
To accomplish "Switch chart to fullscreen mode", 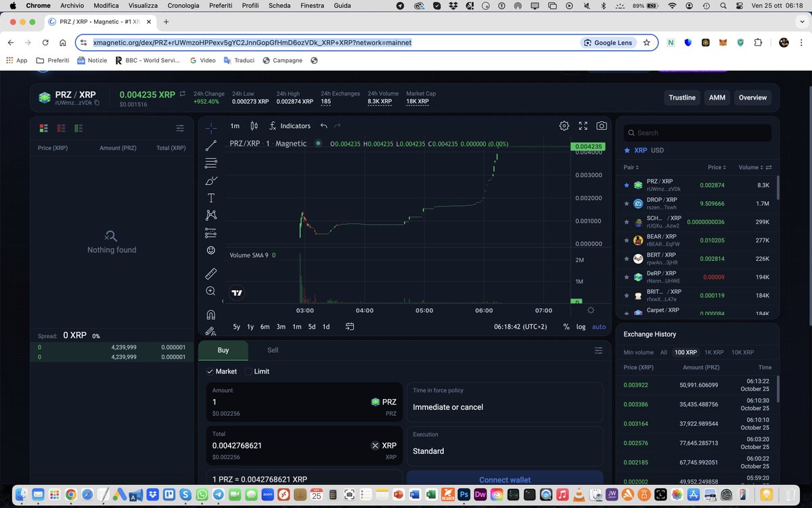I will coord(583,126).
